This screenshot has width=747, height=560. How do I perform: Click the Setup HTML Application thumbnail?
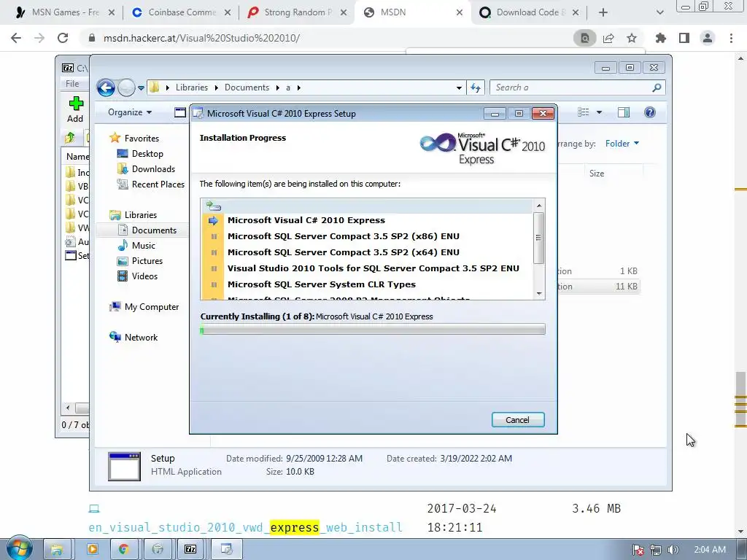tap(124, 466)
